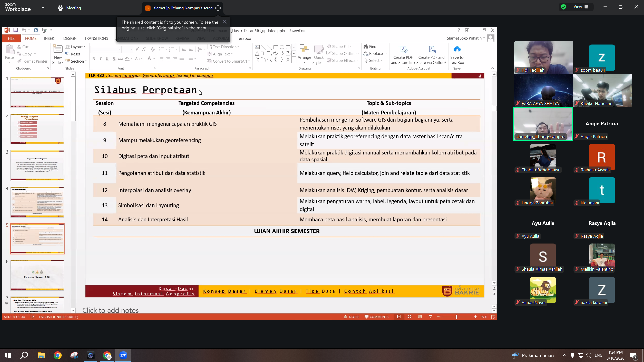This screenshot has width=644, height=362.
Task: Click the volume icon in system tray
Action: click(x=589, y=355)
